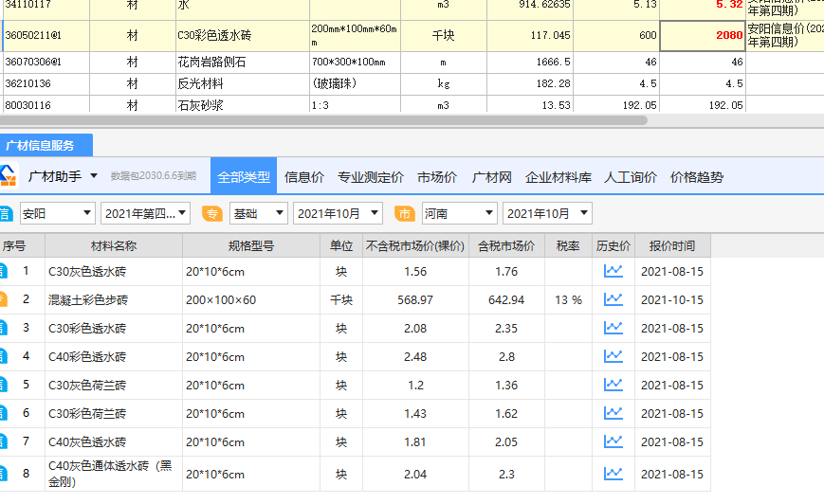Select the 花岗岩路侧石 material row

[x=211, y=62]
